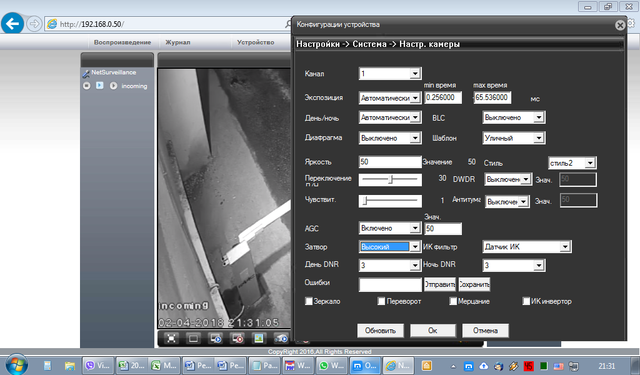Click the fullscreen icon under video
The height and width of the screenshot is (375, 640).
171,338
